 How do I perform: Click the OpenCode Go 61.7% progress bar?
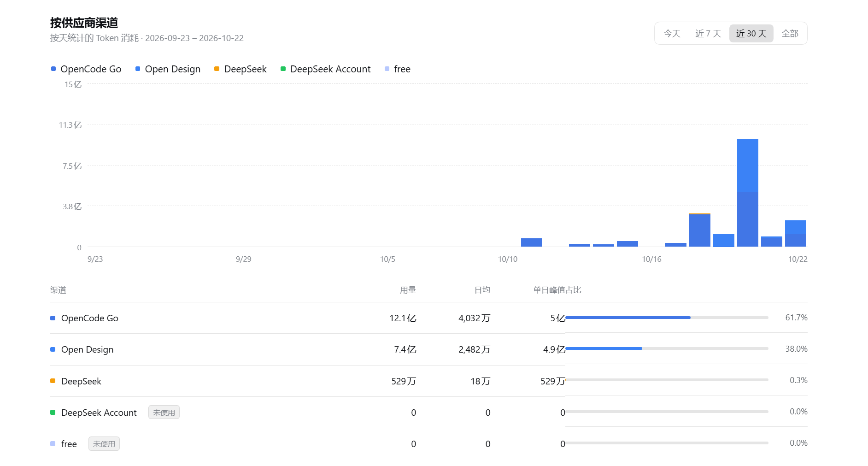tap(667, 318)
